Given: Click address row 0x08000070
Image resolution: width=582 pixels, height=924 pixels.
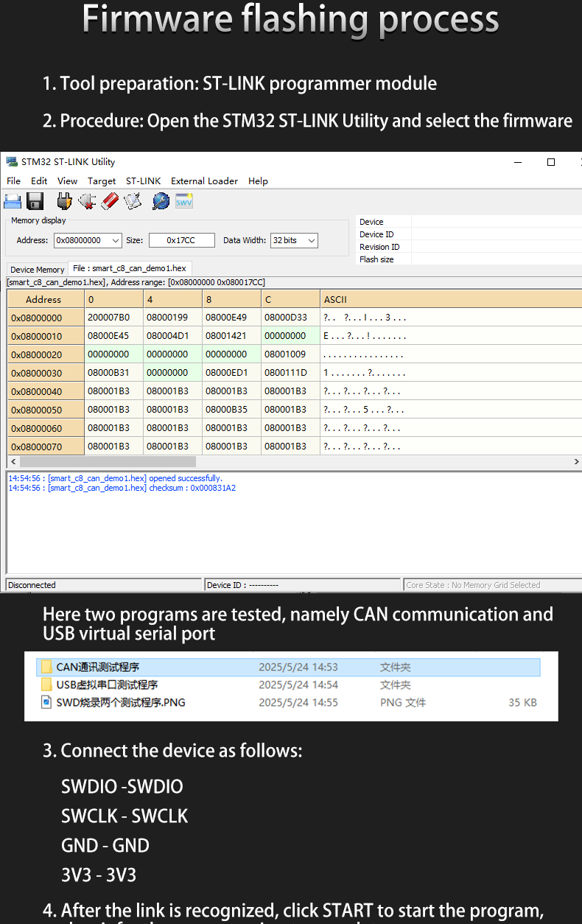Looking at the screenshot, I should [46, 447].
